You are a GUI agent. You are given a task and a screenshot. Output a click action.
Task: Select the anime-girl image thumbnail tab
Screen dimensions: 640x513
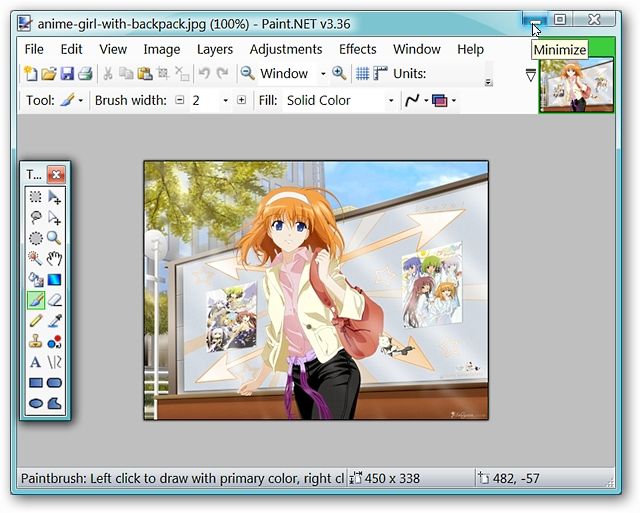(577, 85)
